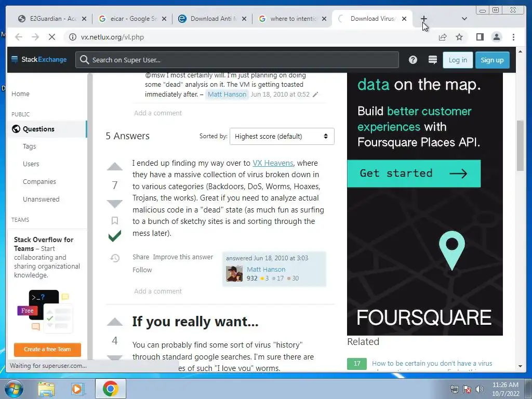
Task: Open Matt Hanson's avatar thumbnail
Action: coord(234,274)
